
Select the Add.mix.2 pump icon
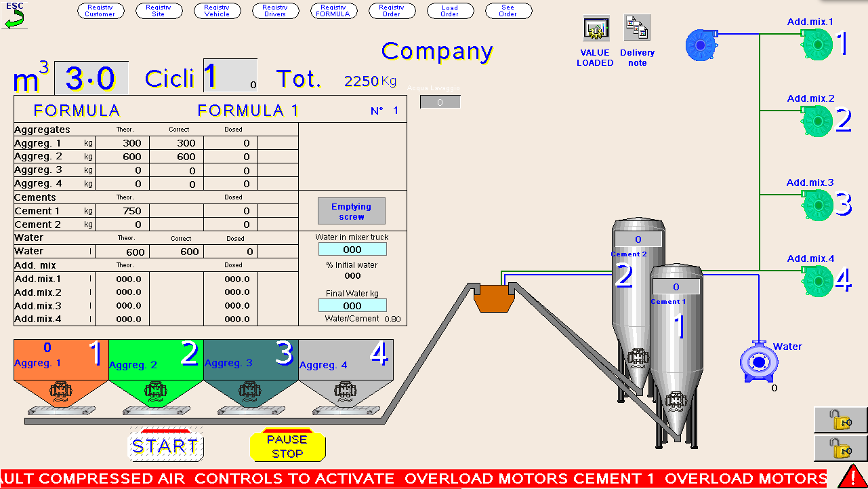pos(816,121)
